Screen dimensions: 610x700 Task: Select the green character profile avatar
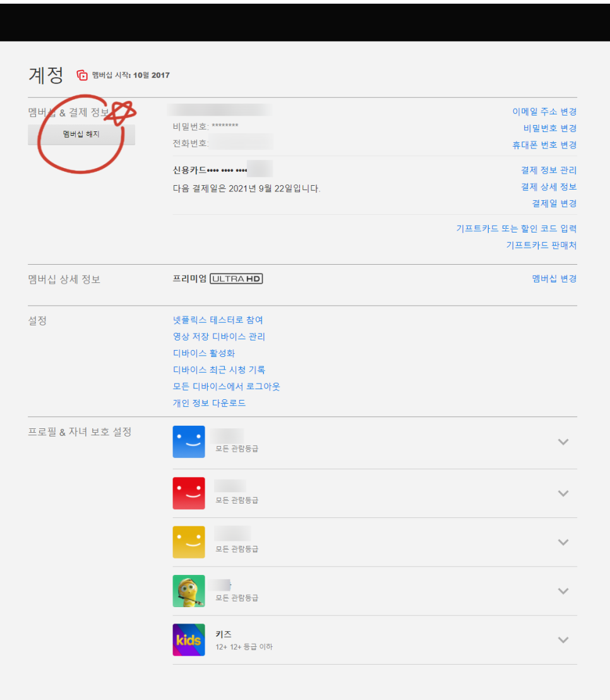pos(189,591)
